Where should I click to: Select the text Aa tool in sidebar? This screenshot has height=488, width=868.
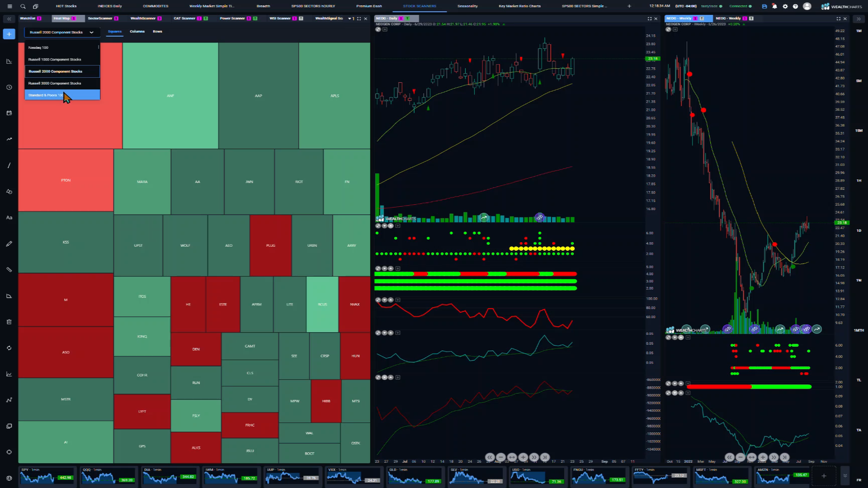pos(9,218)
